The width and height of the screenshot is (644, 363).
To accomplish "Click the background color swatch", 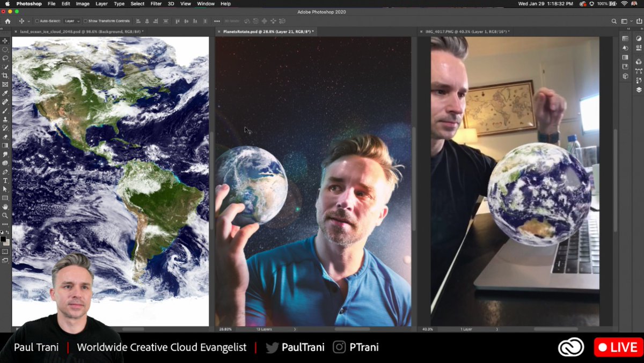I will point(6,242).
